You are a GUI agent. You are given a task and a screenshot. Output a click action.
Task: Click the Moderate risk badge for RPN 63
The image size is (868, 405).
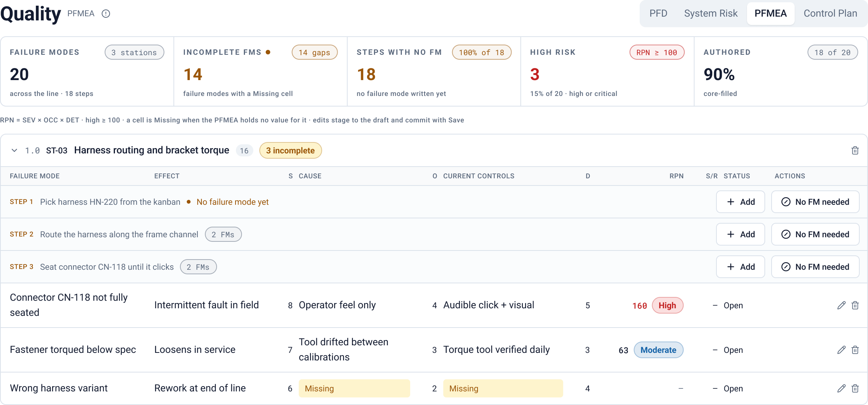pos(658,350)
